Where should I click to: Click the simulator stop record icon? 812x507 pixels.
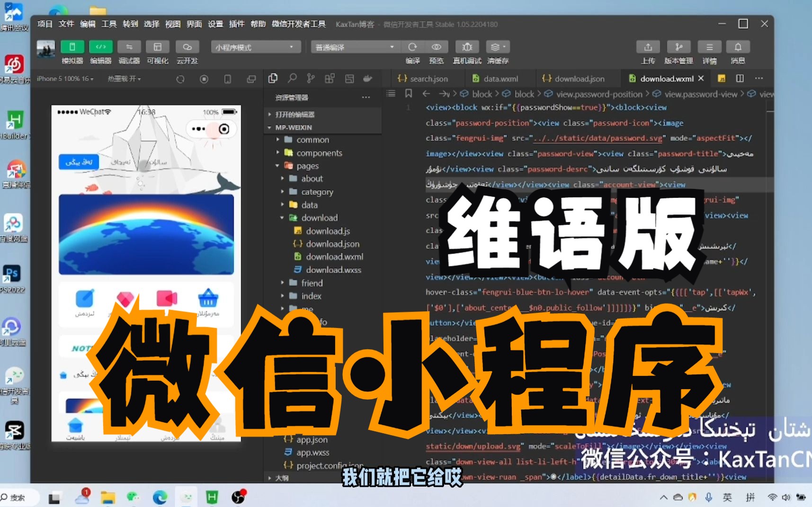coord(204,79)
